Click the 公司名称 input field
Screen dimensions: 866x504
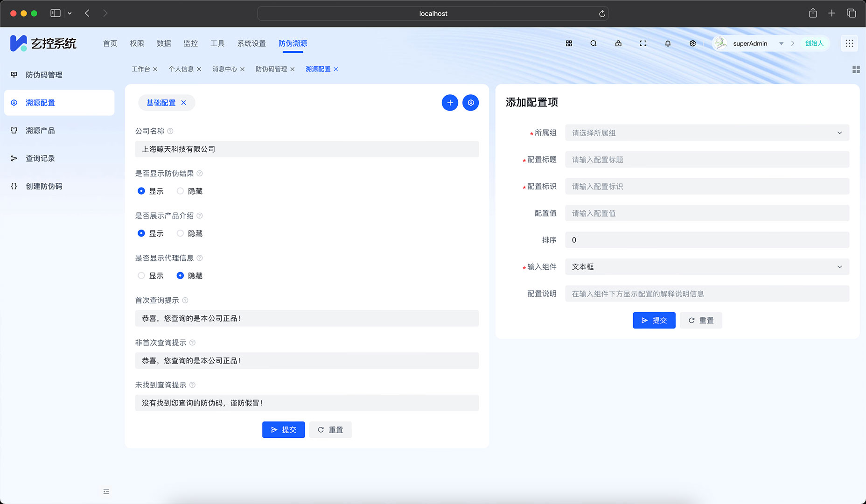(307, 149)
